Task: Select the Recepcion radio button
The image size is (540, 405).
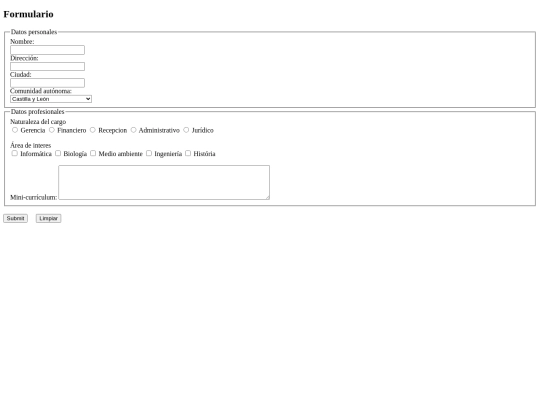Action: [x=93, y=130]
